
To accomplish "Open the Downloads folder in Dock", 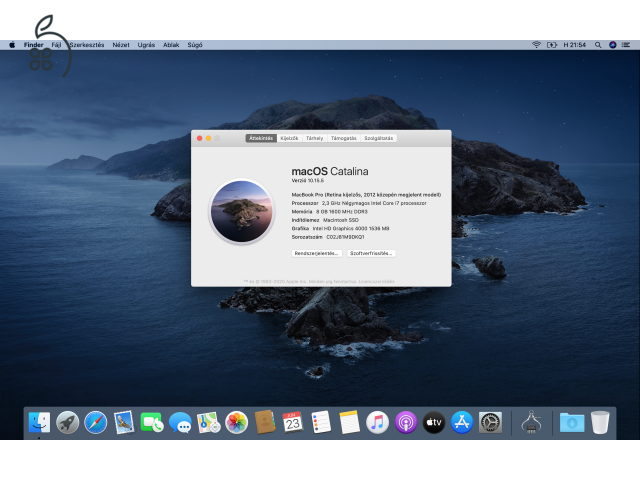I will 572,422.
